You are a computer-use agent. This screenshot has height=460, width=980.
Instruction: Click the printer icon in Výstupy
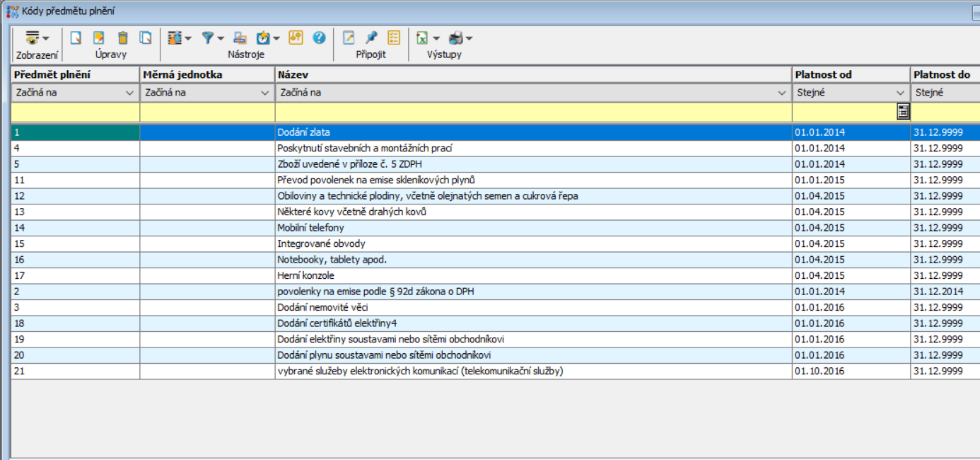457,38
